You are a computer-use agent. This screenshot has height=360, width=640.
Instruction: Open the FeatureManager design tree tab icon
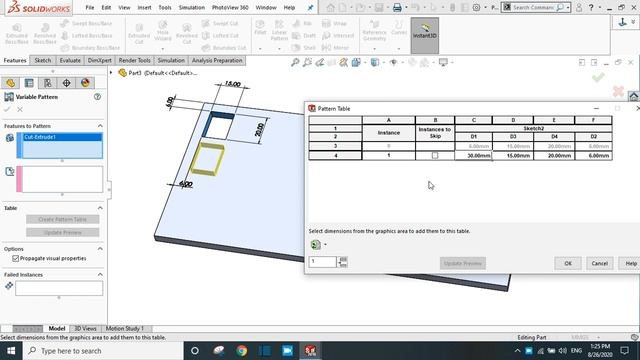pyautogui.click(x=11, y=83)
